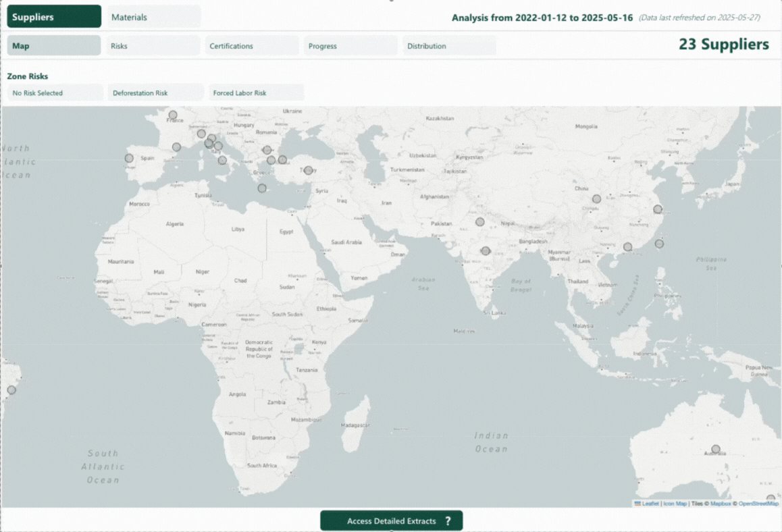Viewport: 782px width, 532px height.
Task: Click the supplier marker in central Turkey
Action: tap(308, 170)
